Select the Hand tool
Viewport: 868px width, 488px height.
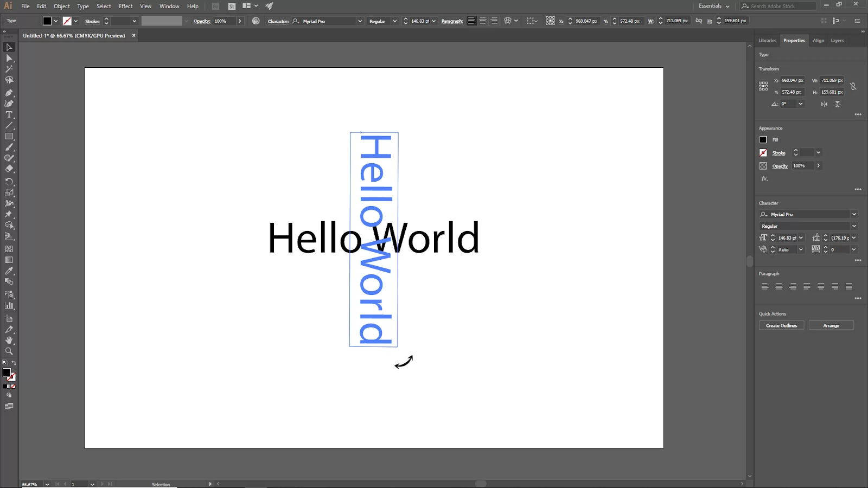[x=9, y=340]
